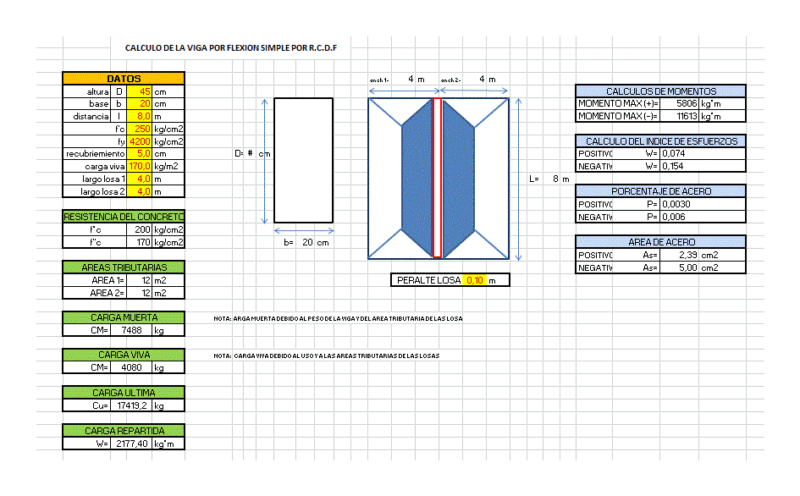Click the "L= 8 m" length label
Screen dimensions: 800x496
[x=549, y=179]
